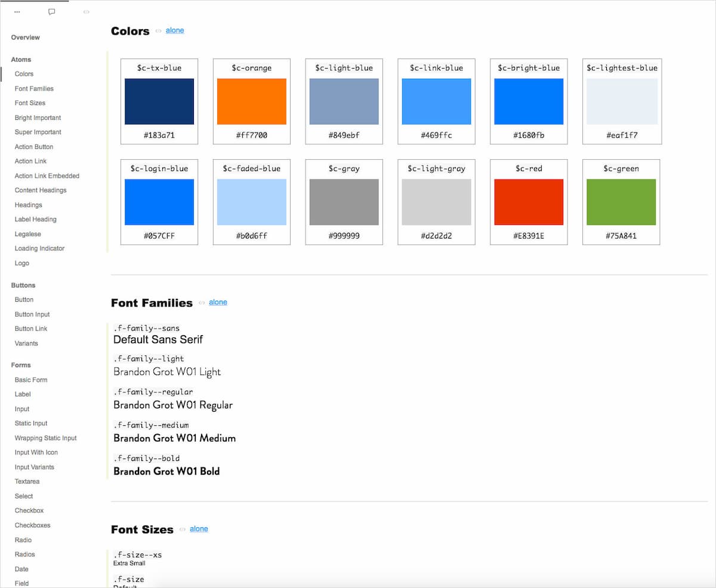Pick the $c-green color swatch
The height and width of the screenshot is (588, 716).
coord(621,202)
